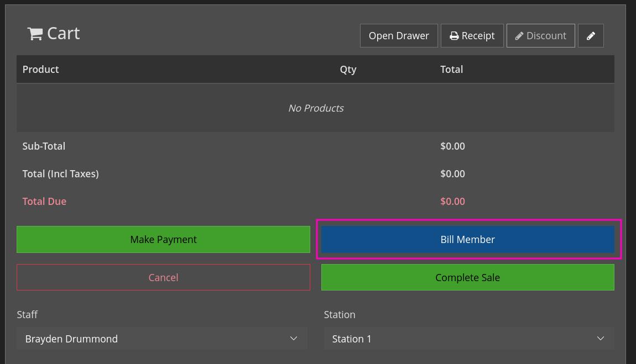
Task: Click the Cart heading text
Action: pyautogui.click(x=64, y=34)
